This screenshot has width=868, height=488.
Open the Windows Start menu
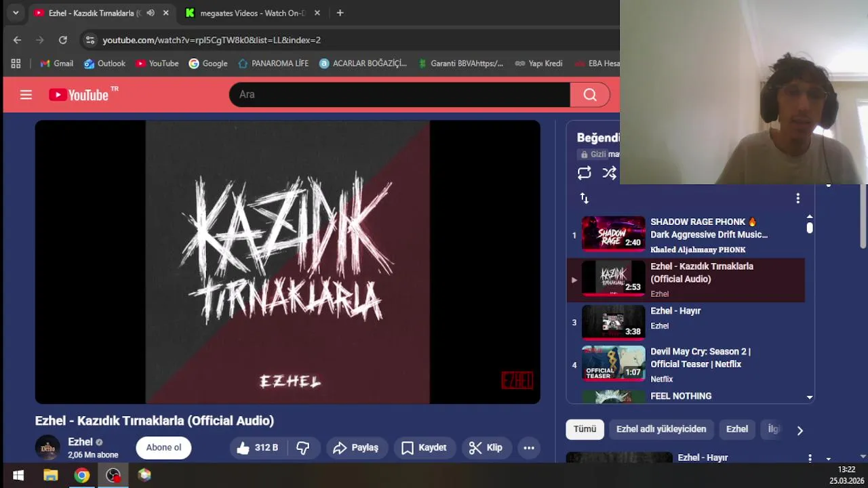[18, 475]
